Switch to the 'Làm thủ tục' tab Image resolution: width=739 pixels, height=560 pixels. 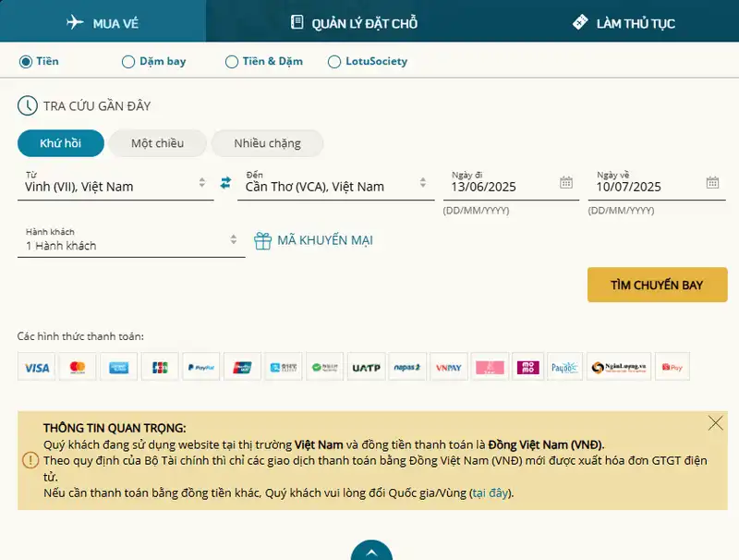click(x=624, y=22)
